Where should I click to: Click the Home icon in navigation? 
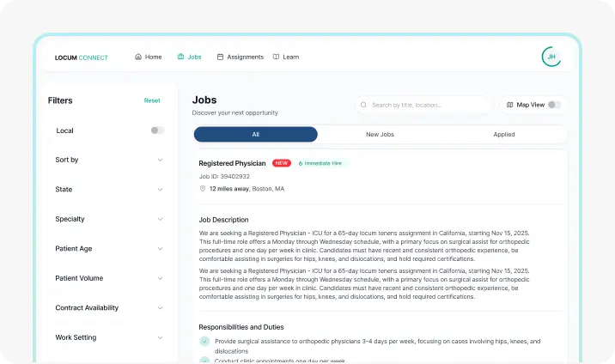point(138,58)
